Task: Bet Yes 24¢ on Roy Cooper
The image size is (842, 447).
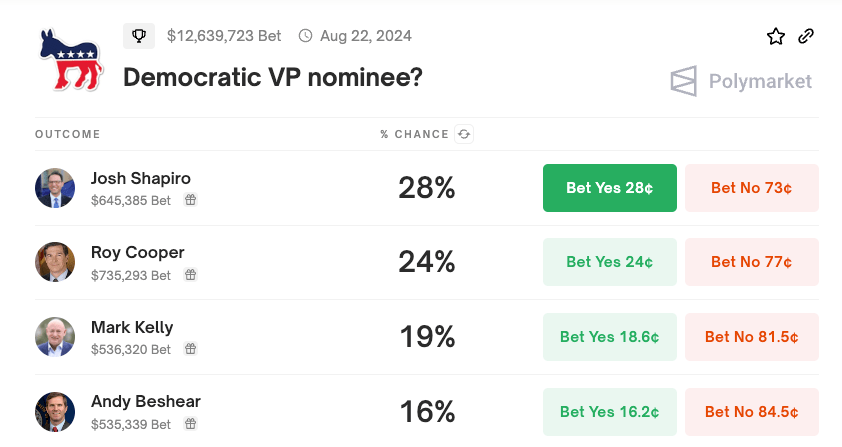Action: (x=609, y=262)
